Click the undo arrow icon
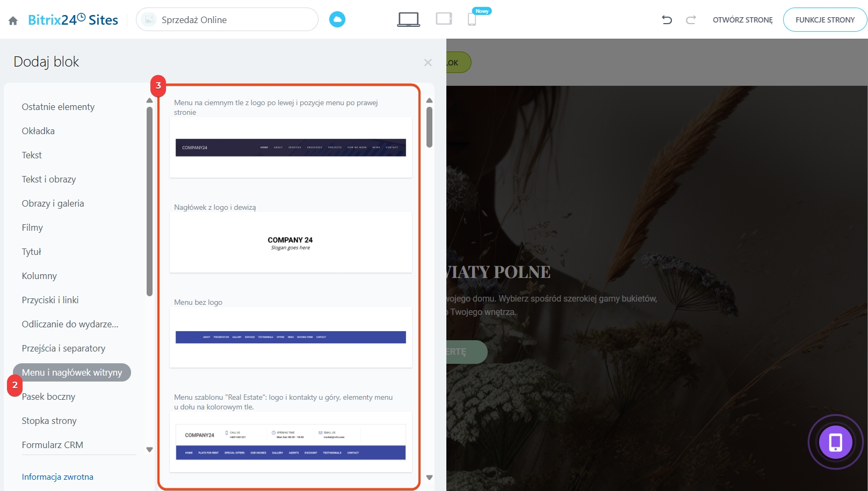 pos(667,20)
